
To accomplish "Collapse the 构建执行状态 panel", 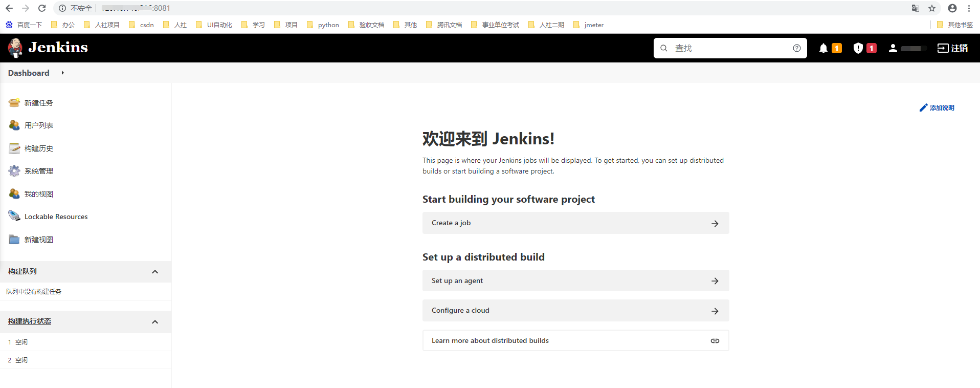I will pos(155,322).
